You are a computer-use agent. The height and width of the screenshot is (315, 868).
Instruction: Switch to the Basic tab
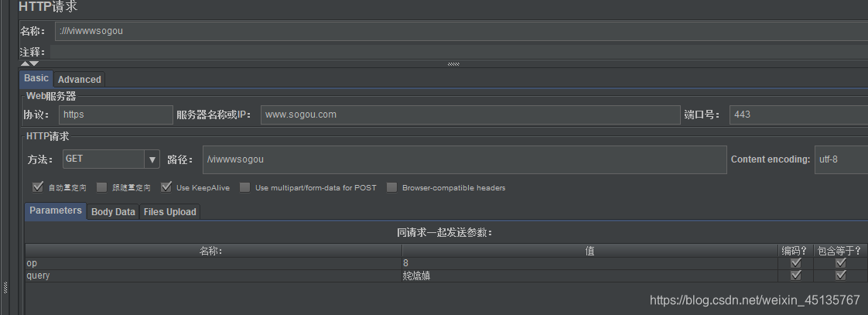[36, 79]
